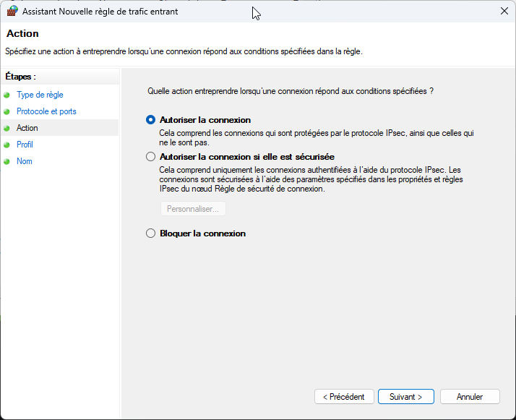Select the Autoriser la connexion radio option

click(150, 120)
